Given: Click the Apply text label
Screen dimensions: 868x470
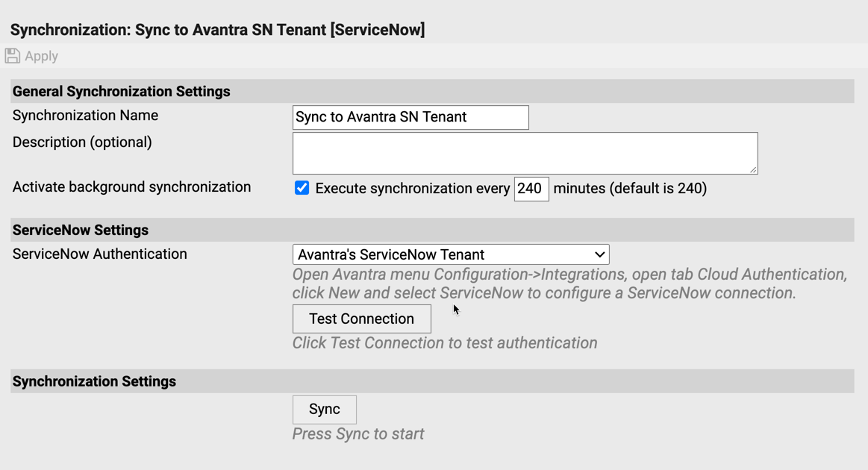Looking at the screenshot, I should 41,56.
